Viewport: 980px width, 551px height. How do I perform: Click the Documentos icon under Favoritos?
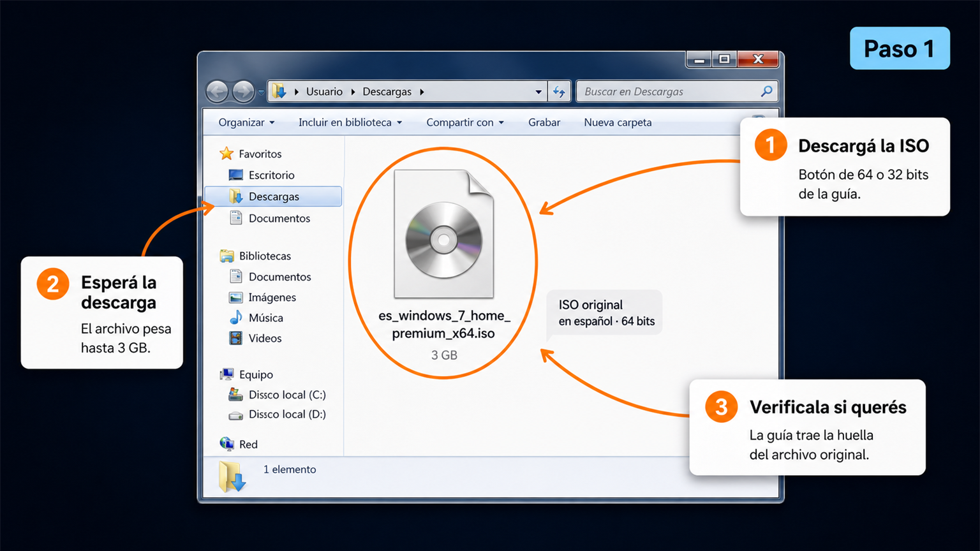coord(236,218)
